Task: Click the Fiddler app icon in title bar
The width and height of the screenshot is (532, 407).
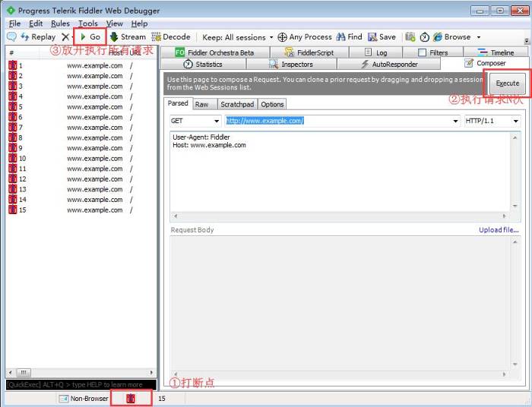Action: [x=11, y=11]
